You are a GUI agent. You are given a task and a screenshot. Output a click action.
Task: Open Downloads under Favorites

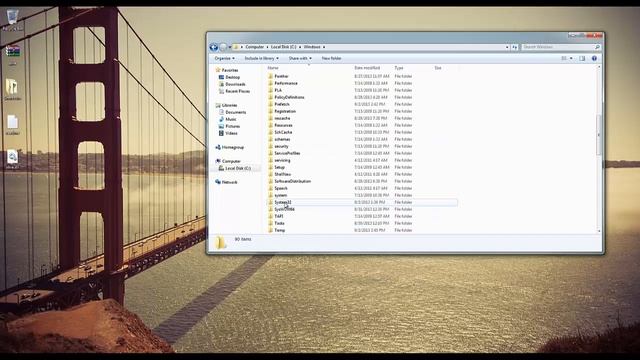[x=235, y=84]
